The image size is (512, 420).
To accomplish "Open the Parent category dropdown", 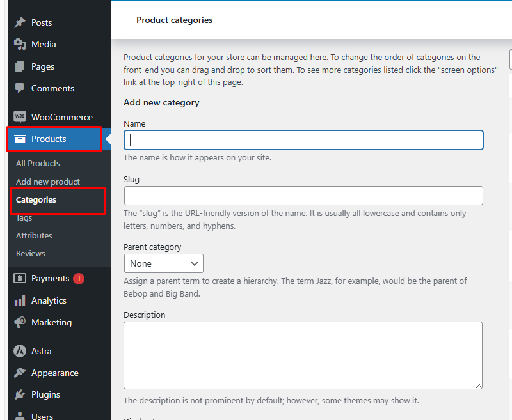I will [163, 263].
